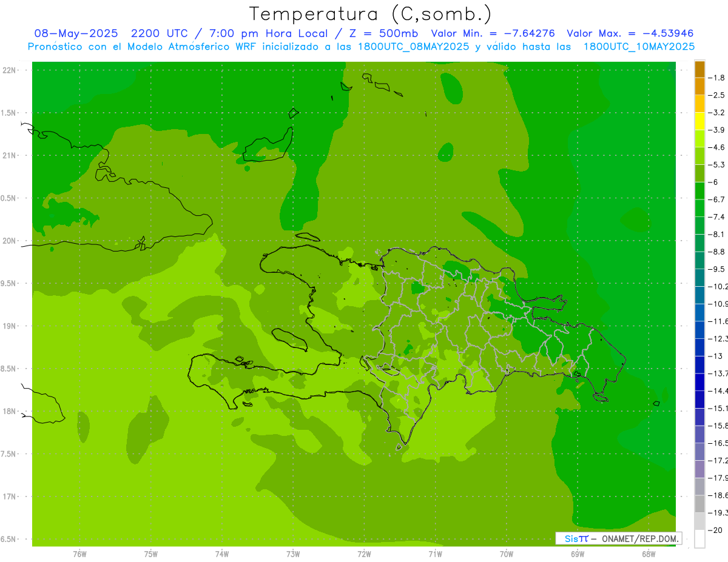The image size is (728, 562).
Task: Pick the dark orange swatch above -1.8
Action: click(x=699, y=69)
